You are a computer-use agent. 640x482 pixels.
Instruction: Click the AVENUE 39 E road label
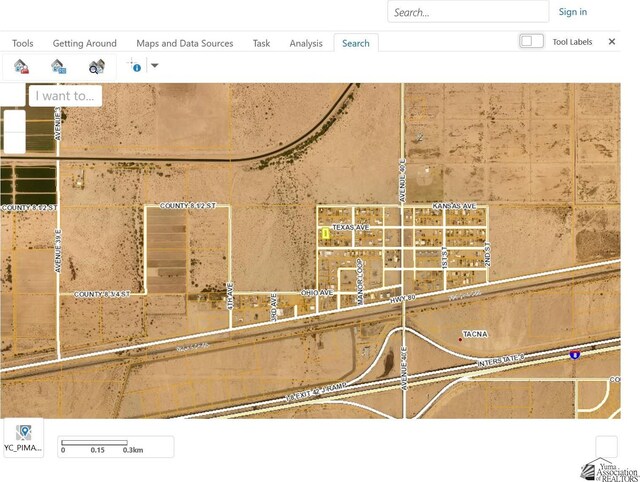pyautogui.click(x=58, y=251)
